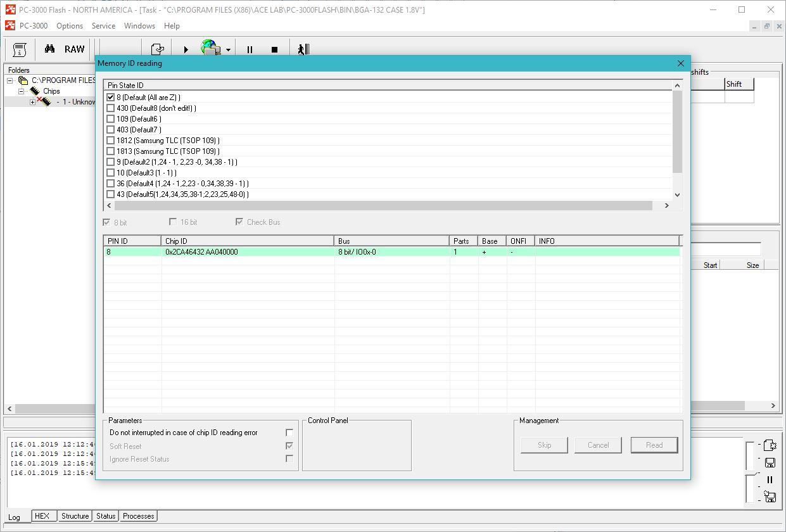The image size is (786, 532).
Task: Switch to the HEX tab
Action: click(42, 516)
